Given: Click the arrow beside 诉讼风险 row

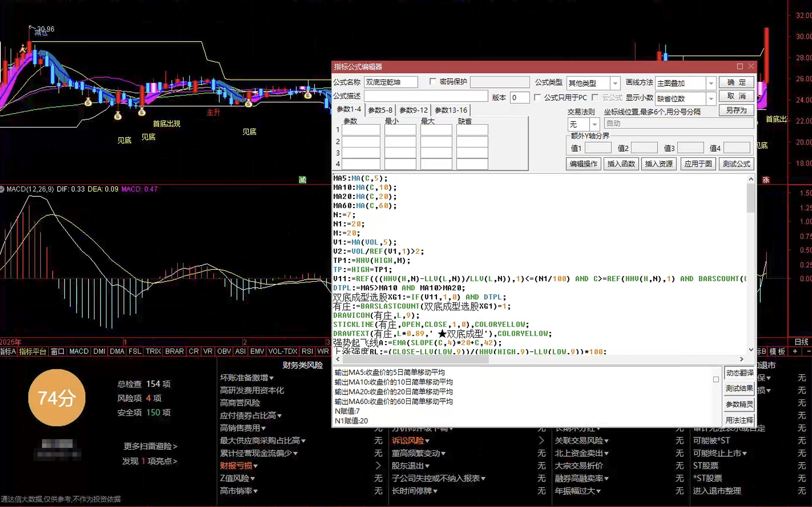Looking at the screenshot, I should 541,441.
